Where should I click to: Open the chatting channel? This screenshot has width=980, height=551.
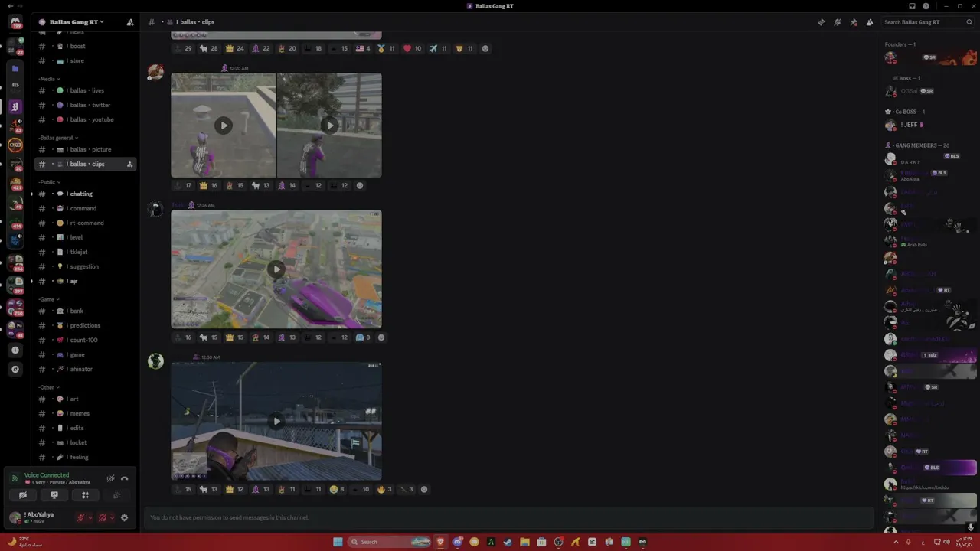pyautogui.click(x=86, y=194)
